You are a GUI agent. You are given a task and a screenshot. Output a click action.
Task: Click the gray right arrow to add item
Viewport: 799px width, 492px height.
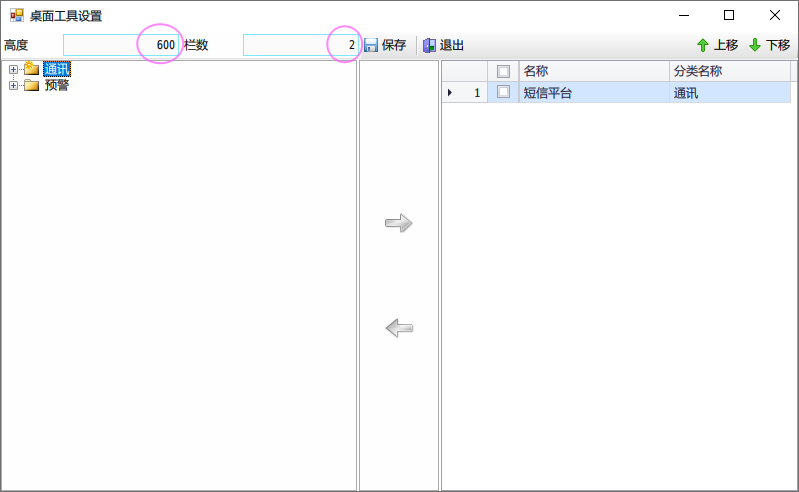pos(398,223)
